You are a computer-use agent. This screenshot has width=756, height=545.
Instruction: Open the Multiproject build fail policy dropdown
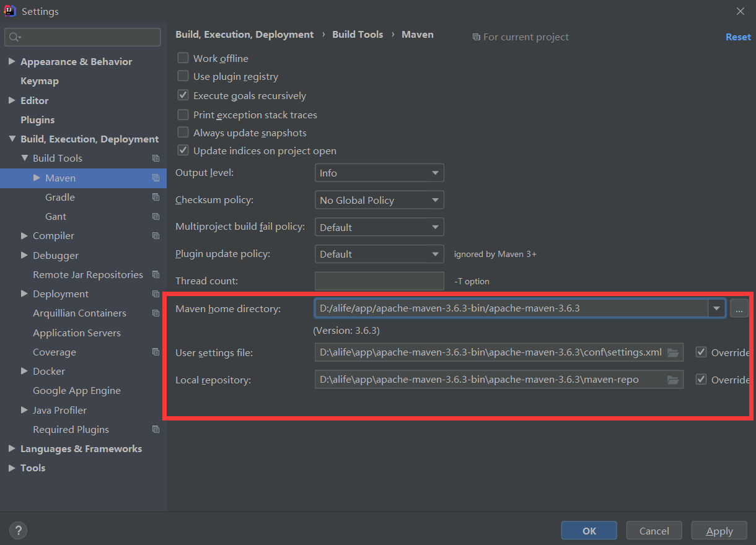[379, 227]
